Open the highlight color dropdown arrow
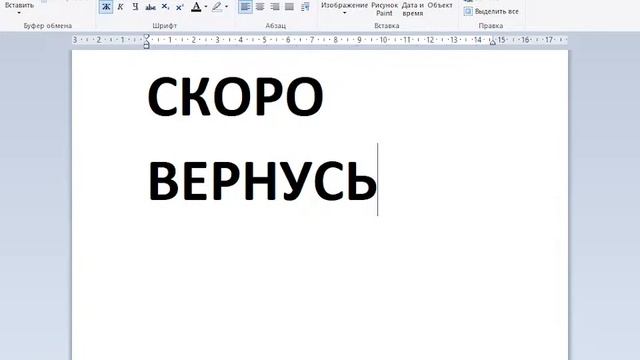The height and width of the screenshot is (360, 640). point(227,7)
